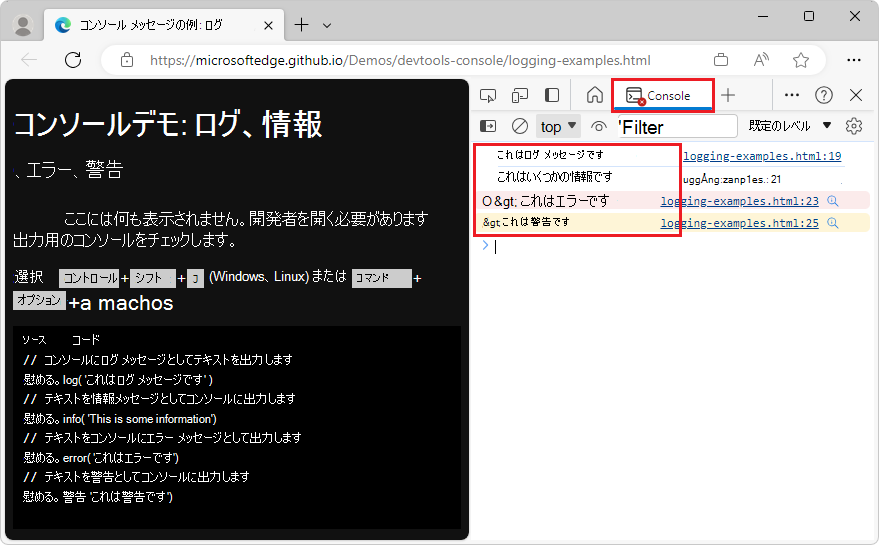Image resolution: width=879 pixels, height=545 pixels.
Task: Open DevTools help question mark icon
Action: pyautogui.click(x=824, y=95)
